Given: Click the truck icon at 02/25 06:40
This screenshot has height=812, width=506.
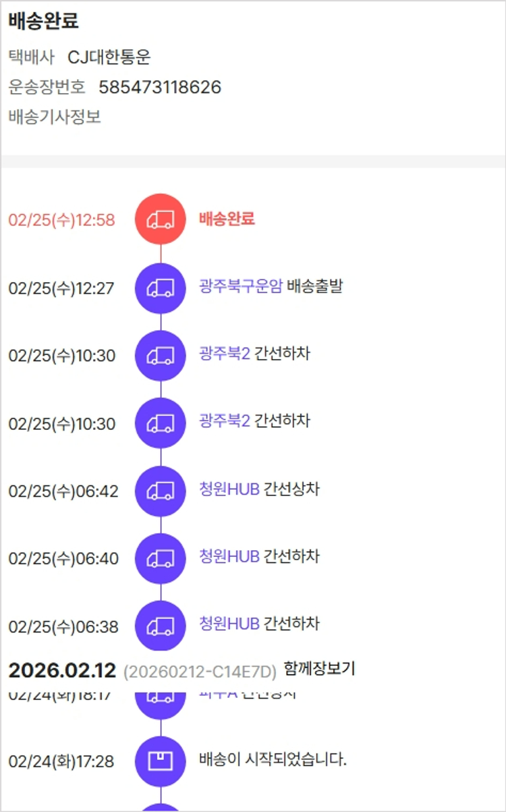Looking at the screenshot, I should (161, 558).
